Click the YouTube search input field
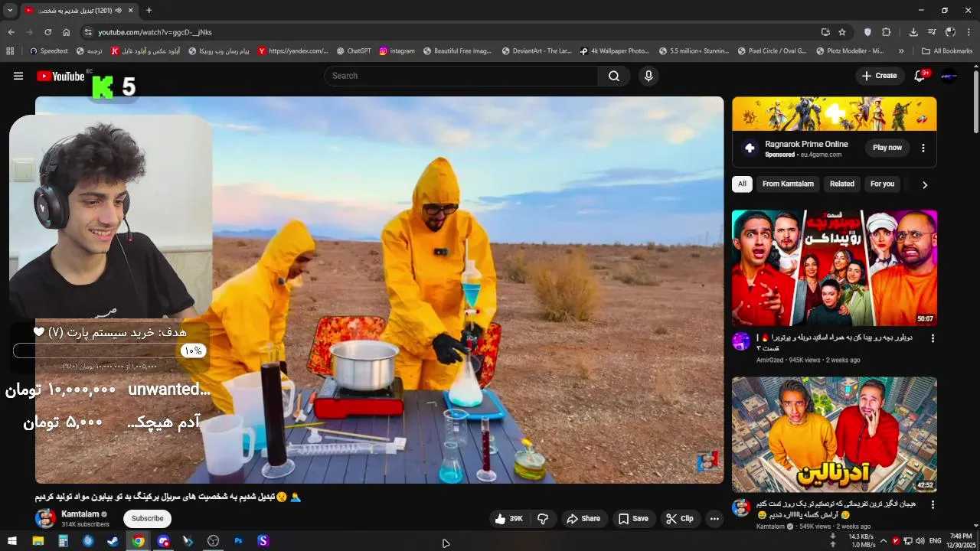This screenshot has width=980, height=551. click(461, 76)
